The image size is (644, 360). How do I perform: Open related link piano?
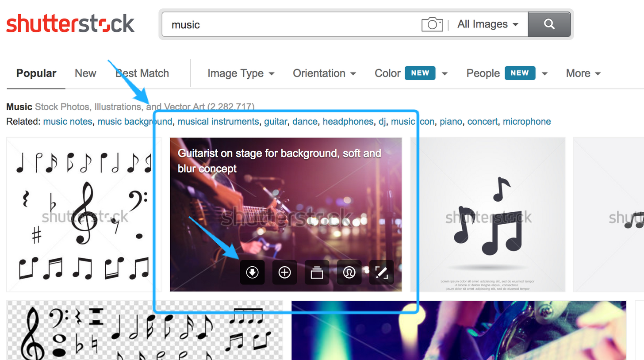451,122
